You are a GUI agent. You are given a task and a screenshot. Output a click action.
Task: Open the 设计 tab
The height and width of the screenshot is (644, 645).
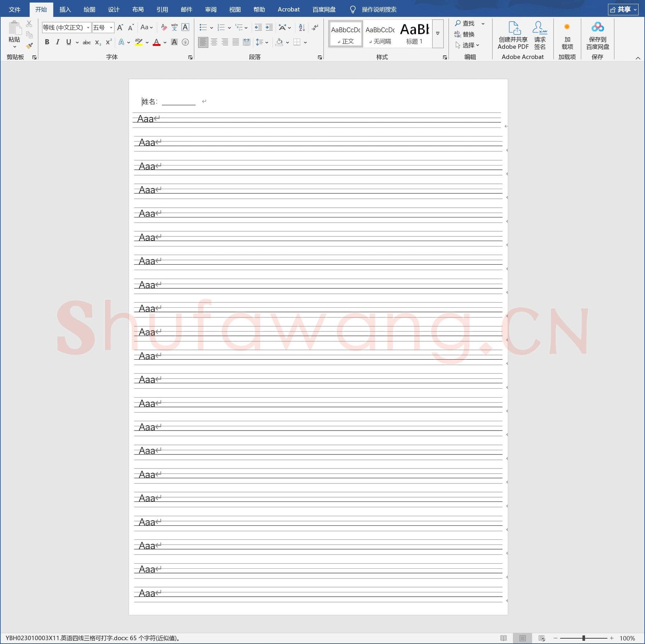[114, 9]
